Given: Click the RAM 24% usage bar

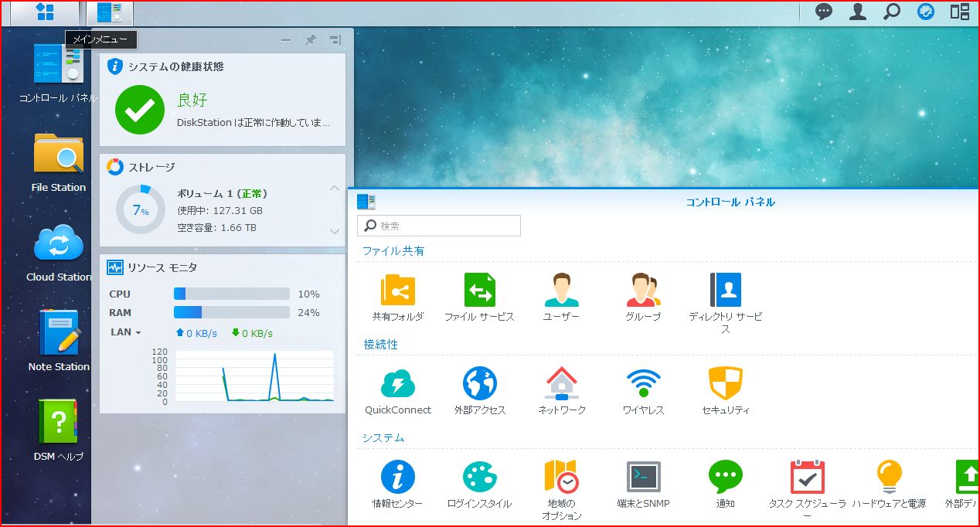Looking at the screenshot, I should pos(232,312).
